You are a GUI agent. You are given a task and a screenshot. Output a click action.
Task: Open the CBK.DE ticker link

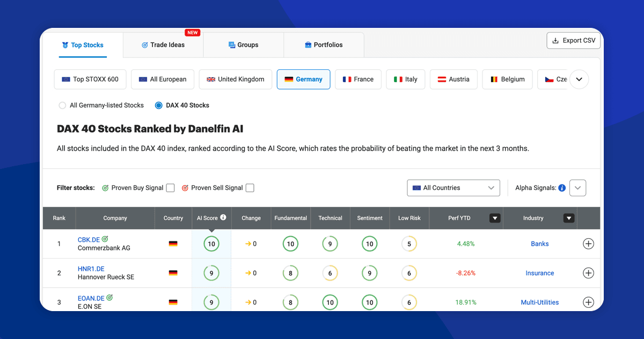point(89,240)
